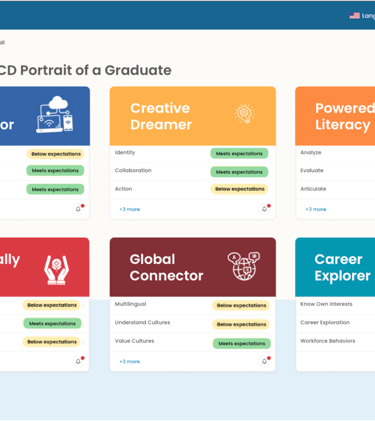Click the Multilingual Below expectations badge

pos(241,305)
